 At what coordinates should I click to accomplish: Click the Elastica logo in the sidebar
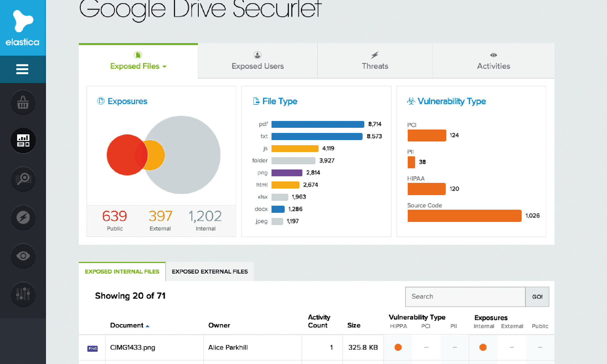point(23,28)
